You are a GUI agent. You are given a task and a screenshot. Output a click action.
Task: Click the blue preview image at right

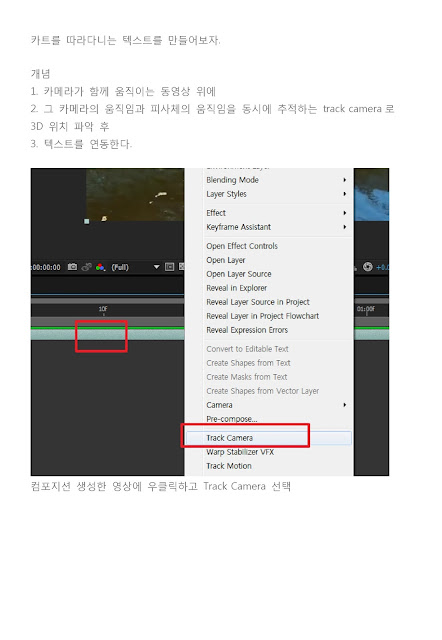point(371,195)
